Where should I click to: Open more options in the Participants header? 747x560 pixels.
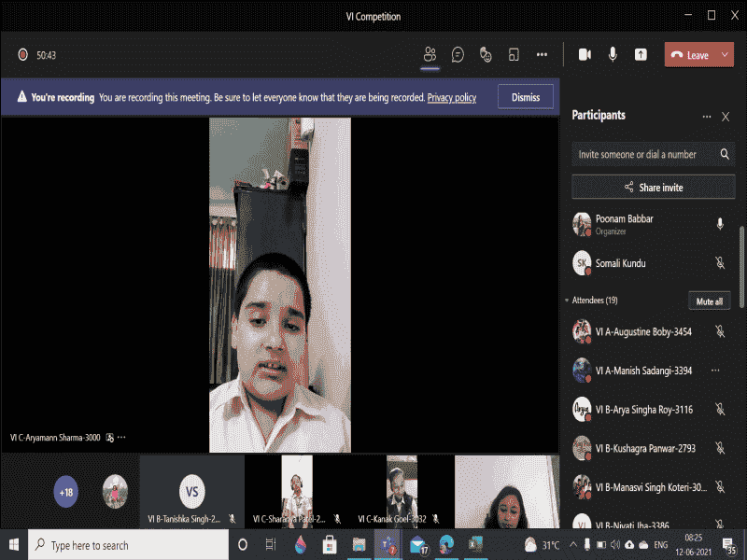click(x=707, y=117)
